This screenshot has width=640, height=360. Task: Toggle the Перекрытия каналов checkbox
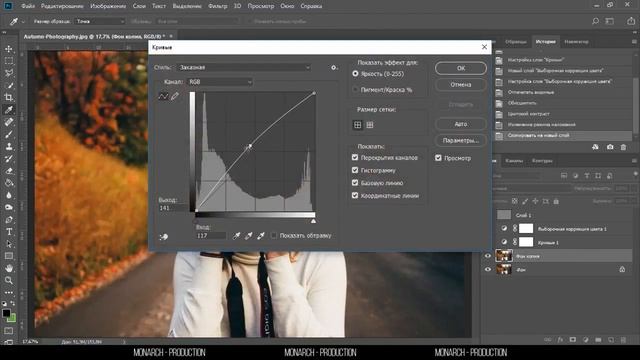pyautogui.click(x=355, y=157)
